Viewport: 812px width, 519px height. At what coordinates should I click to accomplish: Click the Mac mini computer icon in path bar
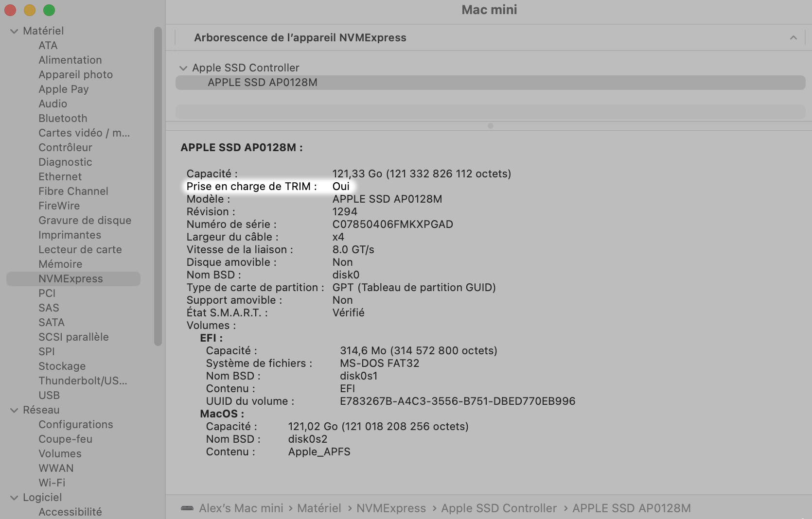(x=187, y=508)
